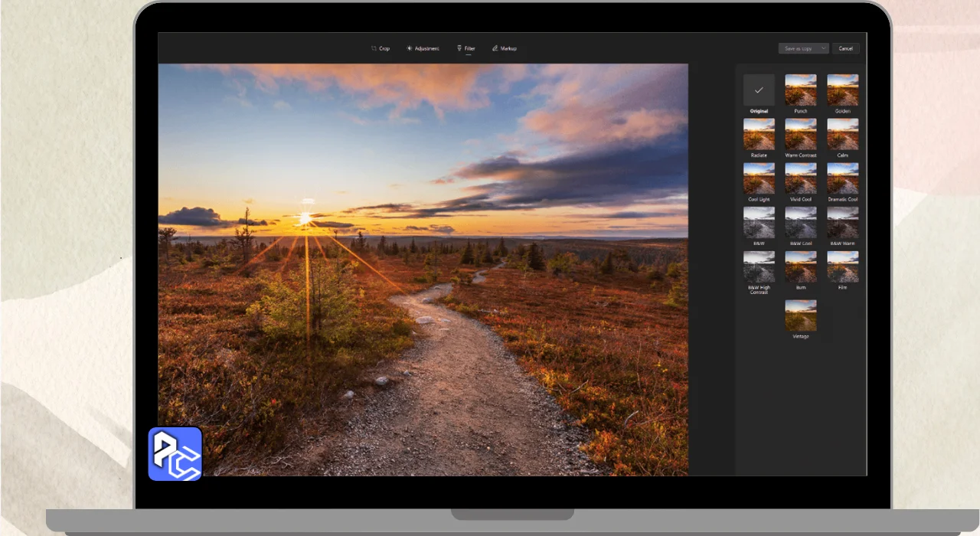Apply the Punch filter thumbnail
The image size is (980, 536).
(801, 90)
